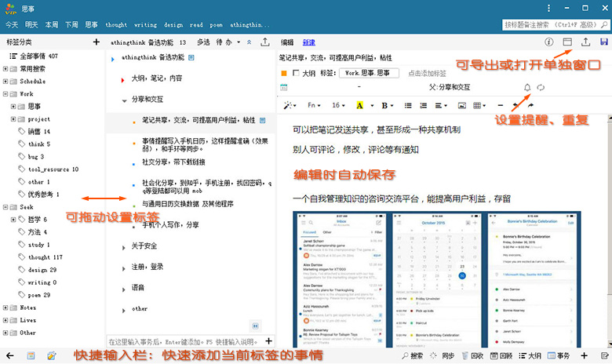Open the font size 16 dropdown
This screenshot has height=364, width=612.
point(339,105)
